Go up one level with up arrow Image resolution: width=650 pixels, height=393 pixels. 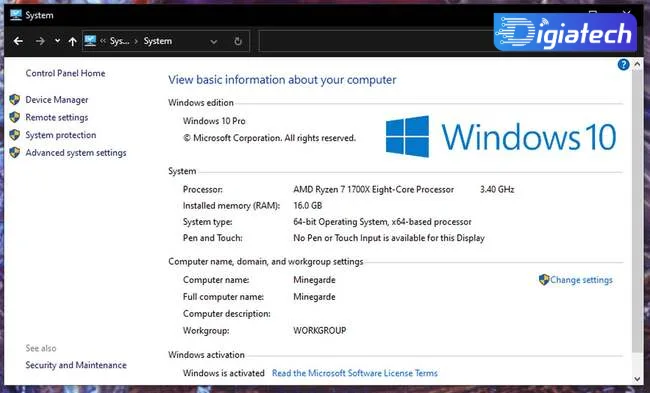[73, 41]
